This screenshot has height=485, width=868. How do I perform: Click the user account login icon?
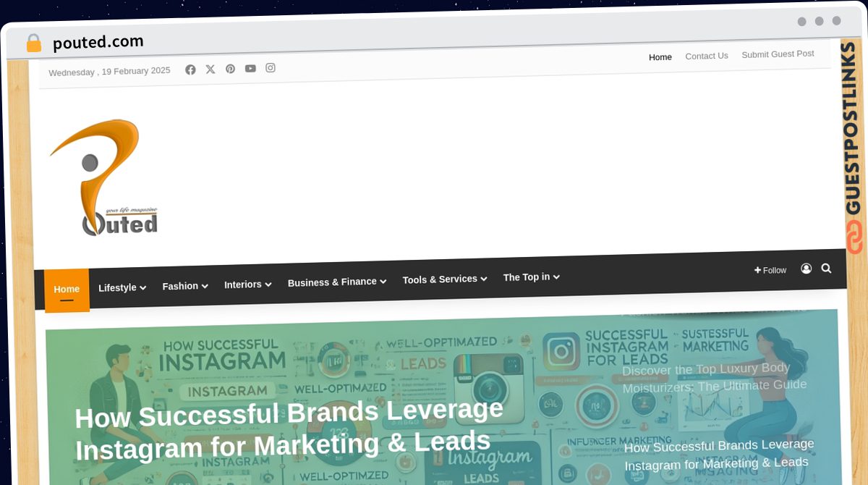click(x=806, y=269)
